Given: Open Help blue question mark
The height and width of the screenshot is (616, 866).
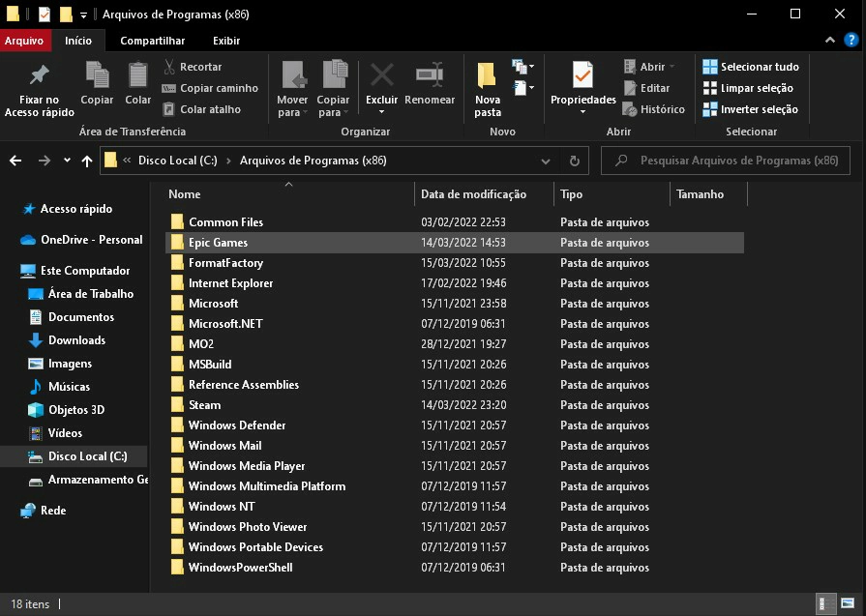Looking at the screenshot, I should coord(851,40).
